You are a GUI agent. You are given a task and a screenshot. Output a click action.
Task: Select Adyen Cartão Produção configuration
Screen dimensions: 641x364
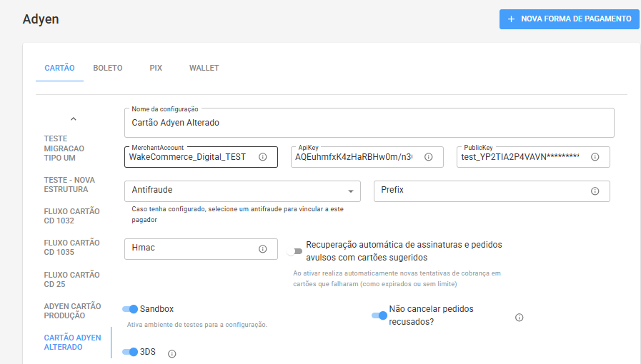pyautogui.click(x=72, y=311)
